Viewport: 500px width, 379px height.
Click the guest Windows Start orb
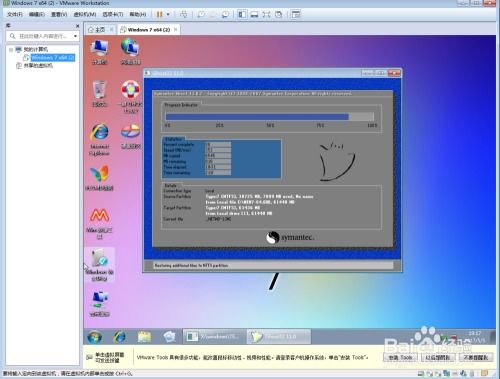coord(95,337)
